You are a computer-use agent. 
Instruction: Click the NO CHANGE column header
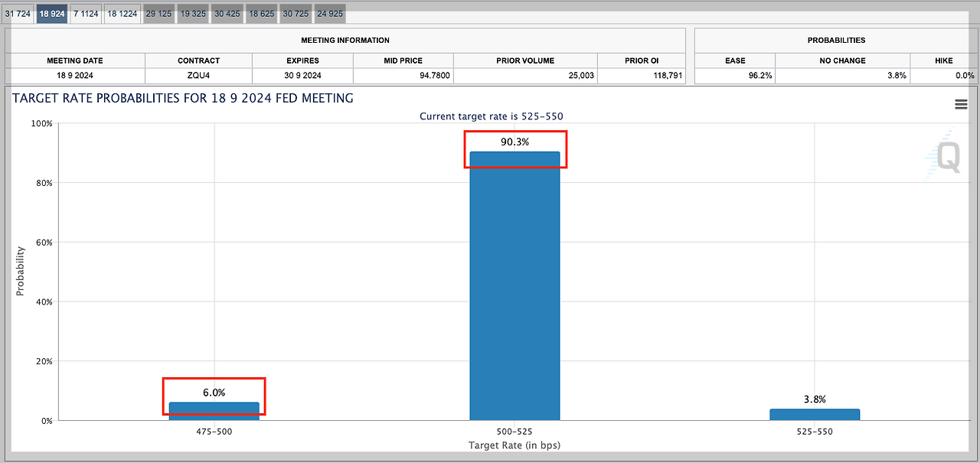click(842, 60)
